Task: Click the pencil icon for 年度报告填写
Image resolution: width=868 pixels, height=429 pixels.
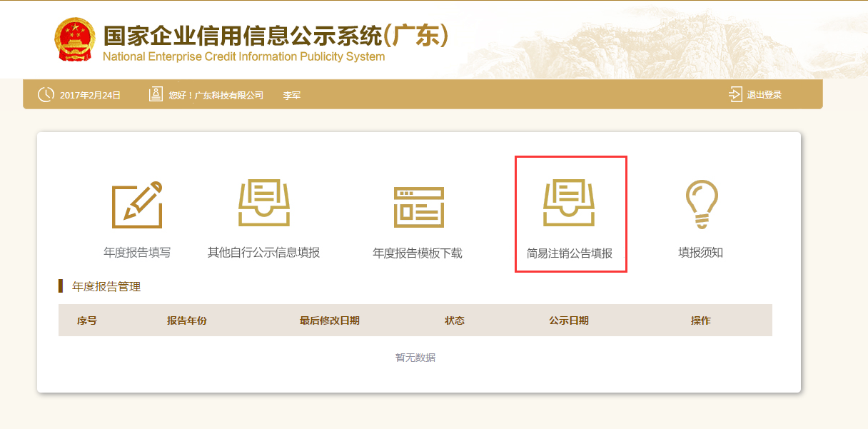Action: (x=137, y=205)
